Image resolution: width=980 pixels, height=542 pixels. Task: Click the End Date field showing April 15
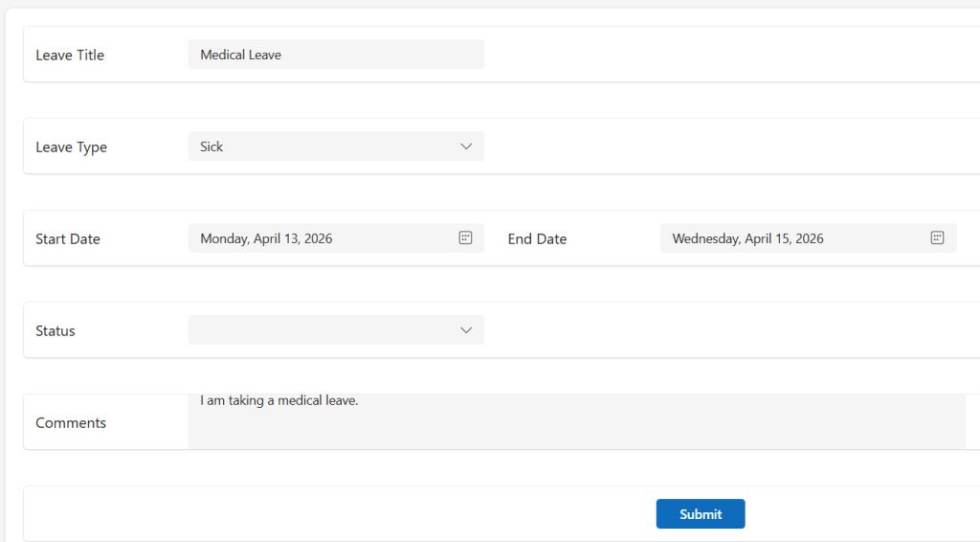[808, 238]
